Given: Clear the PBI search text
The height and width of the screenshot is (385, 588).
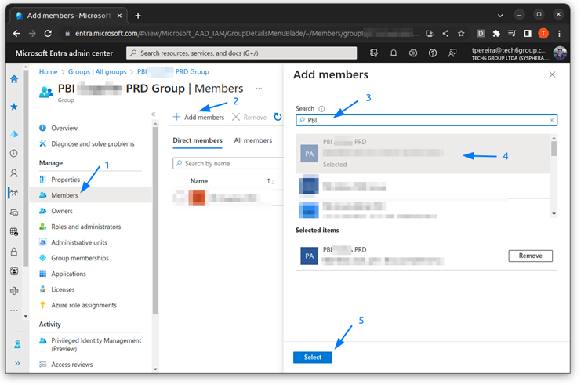Looking at the screenshot, I should click(x=551, y=121).
